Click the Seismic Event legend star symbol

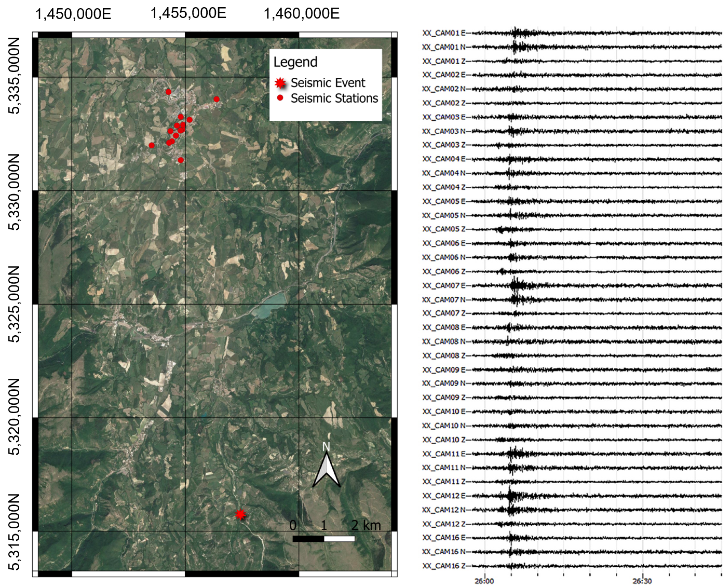click(x=280, y=83)
